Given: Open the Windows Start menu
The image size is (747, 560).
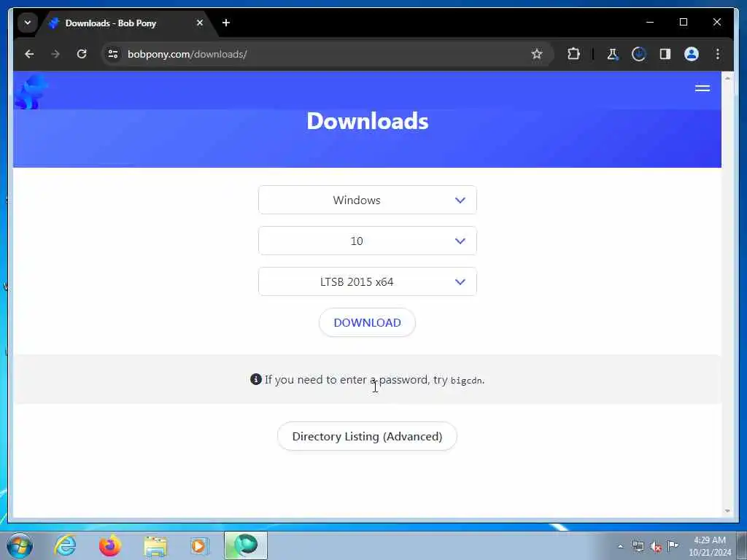Looking at the screenshot, I should [20, 545].
